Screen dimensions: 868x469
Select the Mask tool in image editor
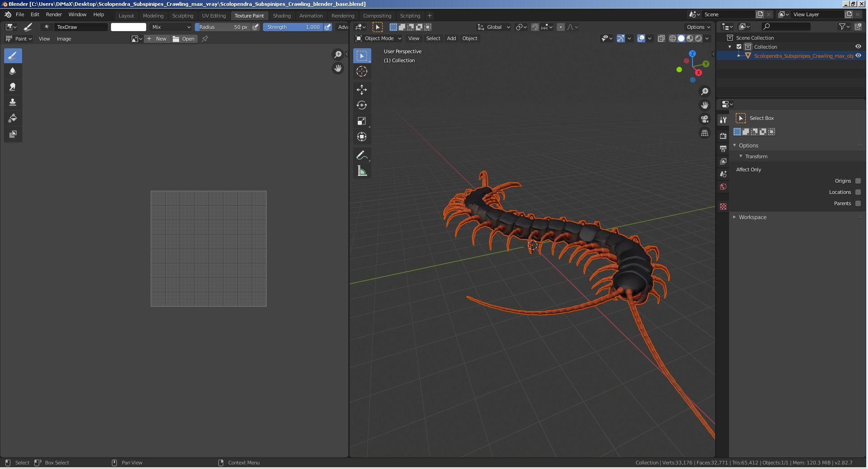click(13, 134)
